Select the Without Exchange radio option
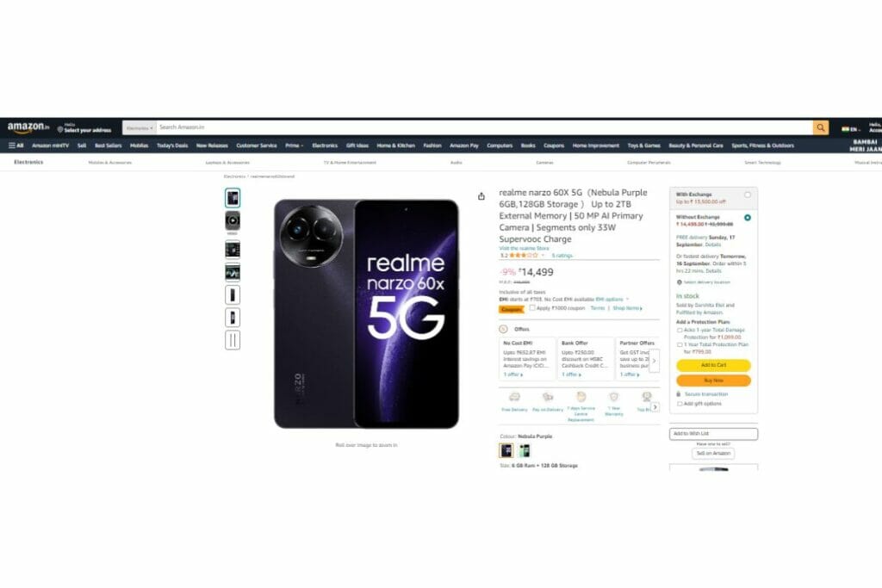The image size is (882, 588). click(x=748, y=218)
